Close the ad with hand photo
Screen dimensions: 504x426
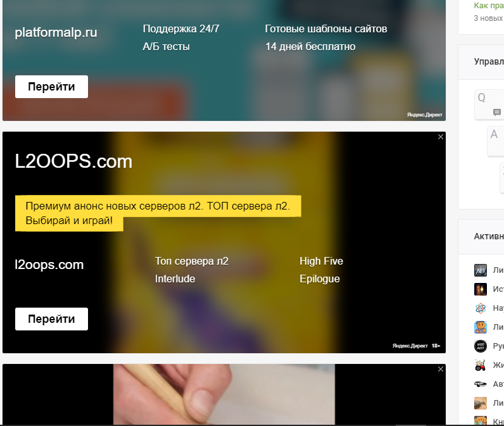tap(441, 369)
